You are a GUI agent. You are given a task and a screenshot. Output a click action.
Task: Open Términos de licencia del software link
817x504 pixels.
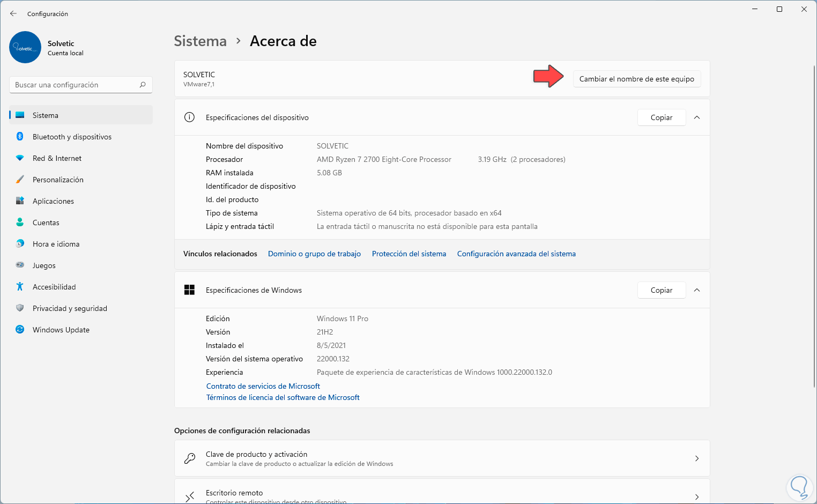[x=283, y=397]
